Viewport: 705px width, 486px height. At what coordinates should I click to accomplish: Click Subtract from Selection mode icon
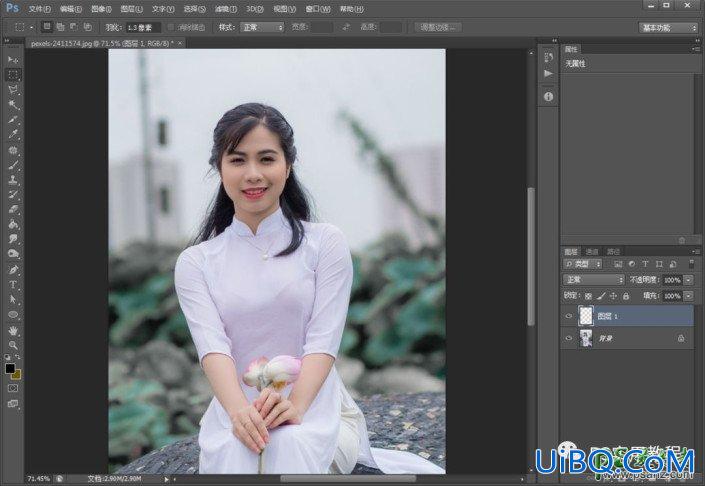(x=74, y=27)
